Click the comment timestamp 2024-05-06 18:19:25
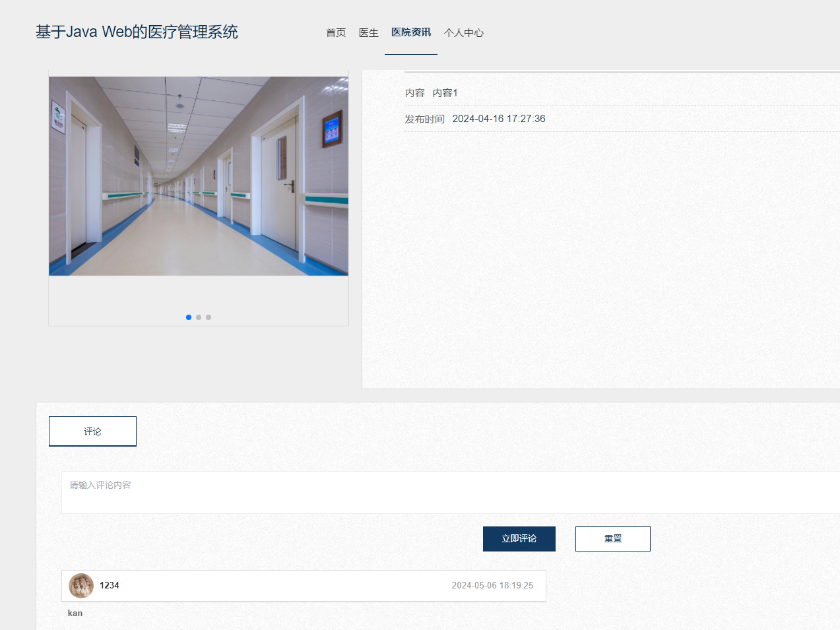Screen dimensions: 840x630 492,585
